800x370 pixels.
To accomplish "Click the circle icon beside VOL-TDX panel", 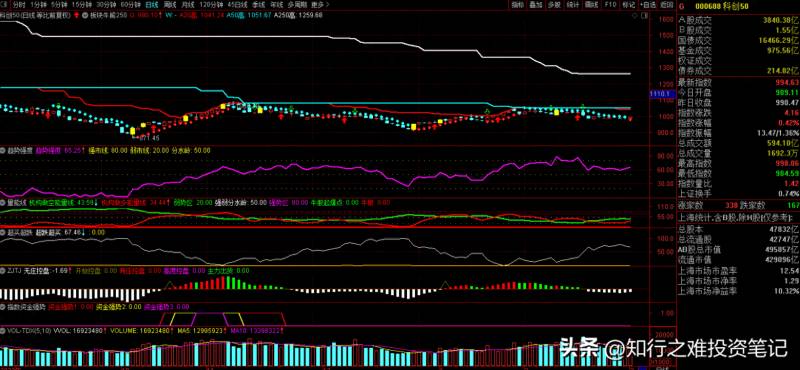I will [x=3, y=331].
